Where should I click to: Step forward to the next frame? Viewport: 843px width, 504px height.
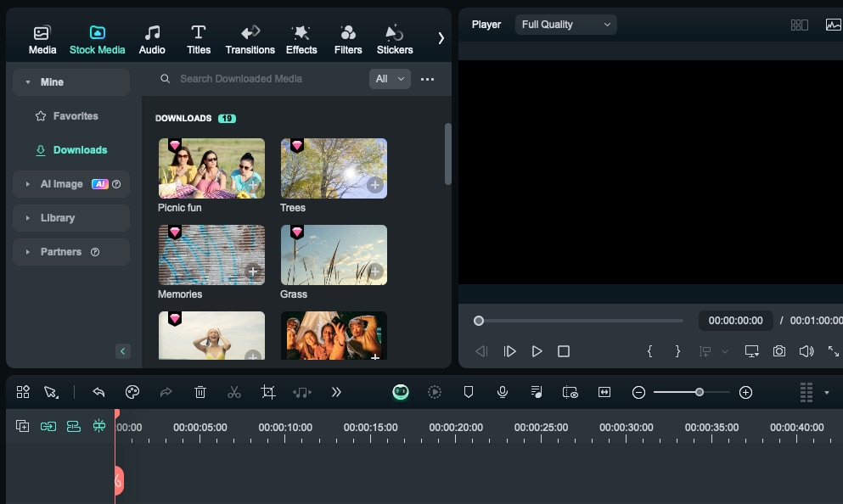[x=509, y=351]
